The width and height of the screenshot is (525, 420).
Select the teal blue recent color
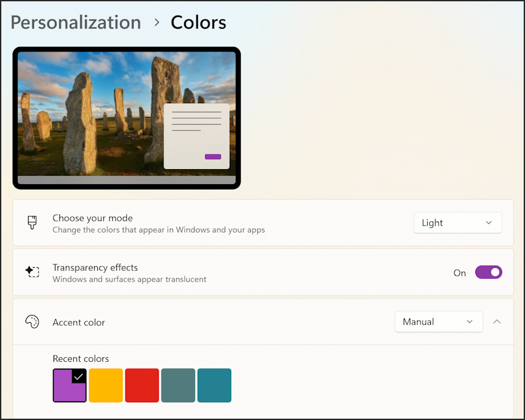tap(214, 385)
